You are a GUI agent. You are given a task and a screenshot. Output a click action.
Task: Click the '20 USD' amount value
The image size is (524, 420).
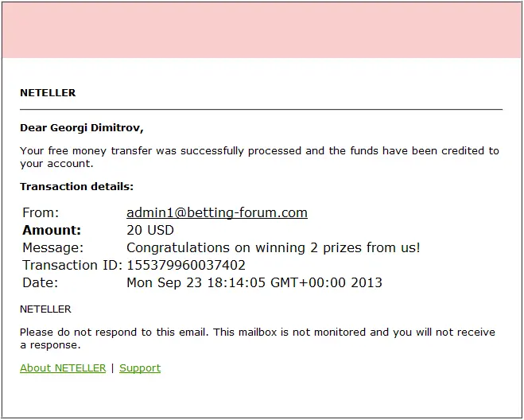coord(150,230)
